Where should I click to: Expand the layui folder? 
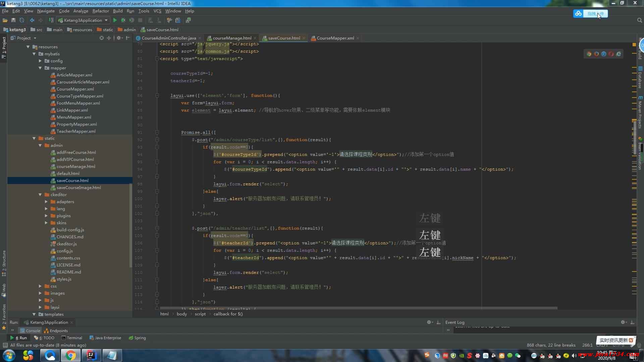tap(40, 307)
